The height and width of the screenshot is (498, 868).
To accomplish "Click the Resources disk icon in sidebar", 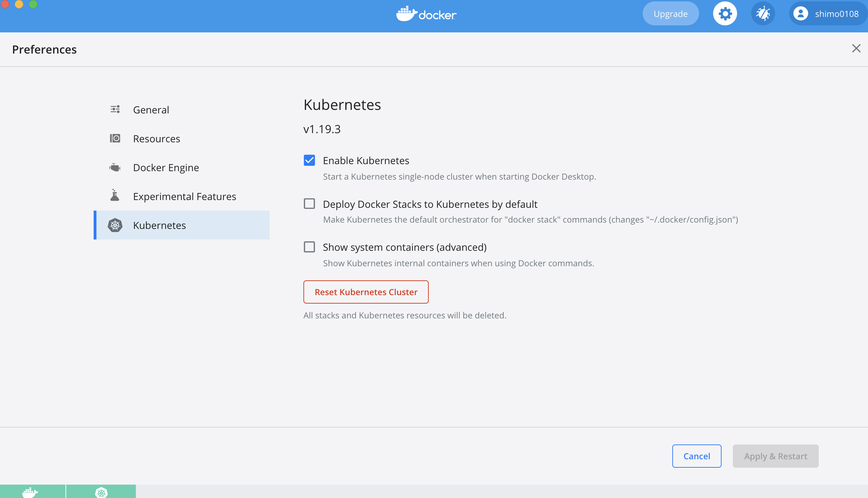I will (x=115, y=138).
